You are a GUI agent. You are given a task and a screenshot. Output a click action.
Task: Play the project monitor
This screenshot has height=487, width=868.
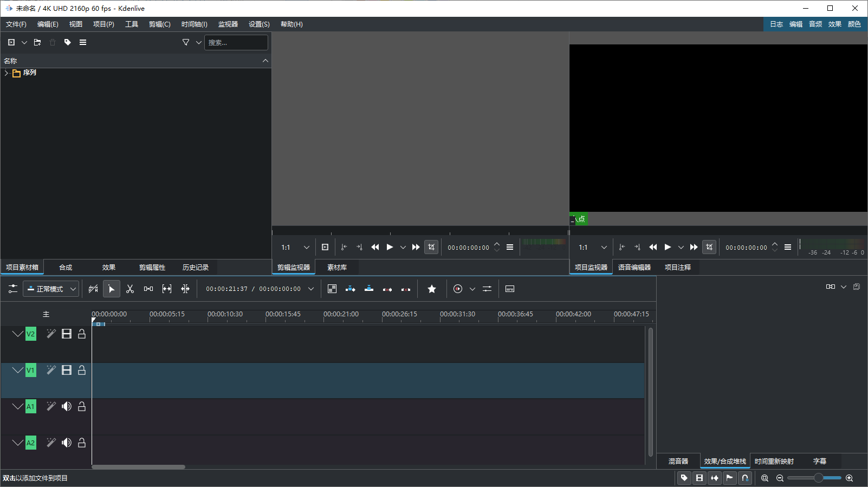tap(668, 248)
